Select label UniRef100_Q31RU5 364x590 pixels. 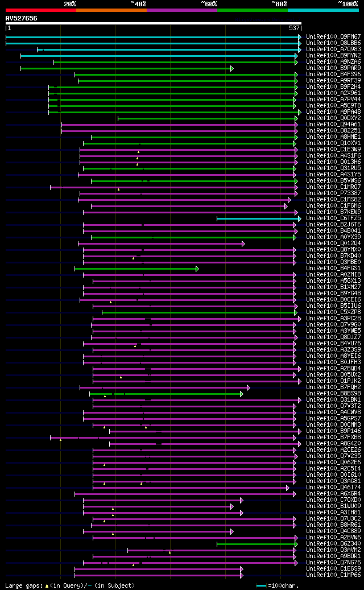333,168
